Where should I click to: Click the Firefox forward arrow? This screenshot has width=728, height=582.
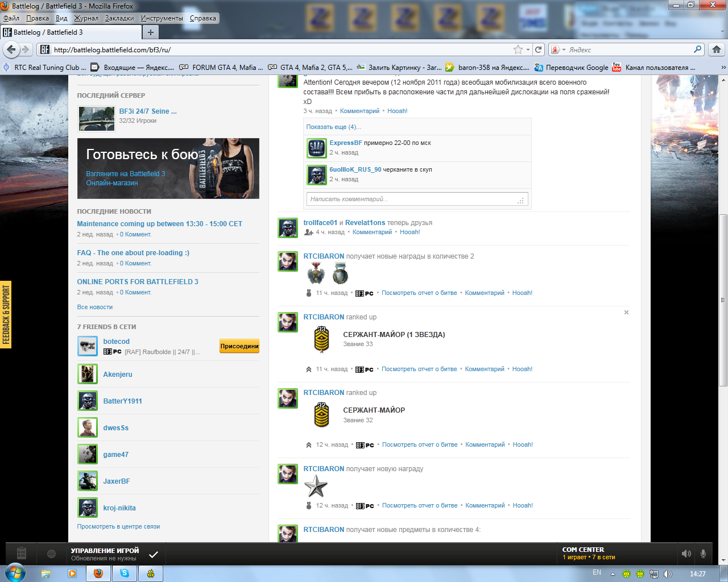26,49
